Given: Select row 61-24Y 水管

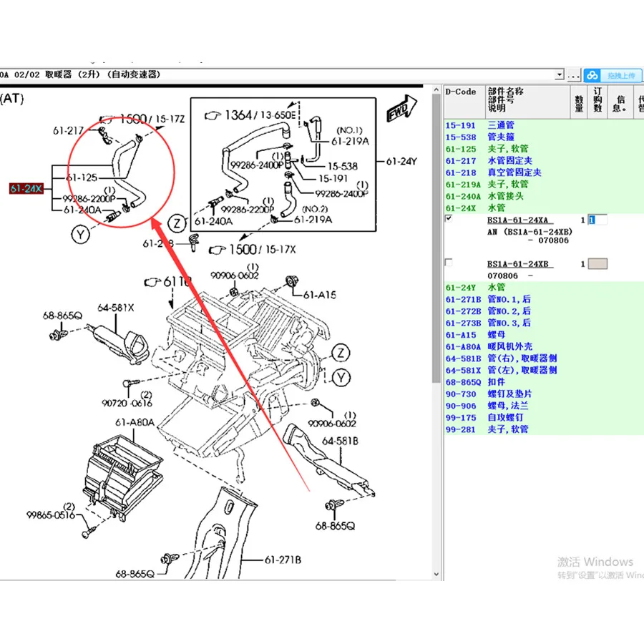Looking at the screenshot, I should [x=544, y=288].
